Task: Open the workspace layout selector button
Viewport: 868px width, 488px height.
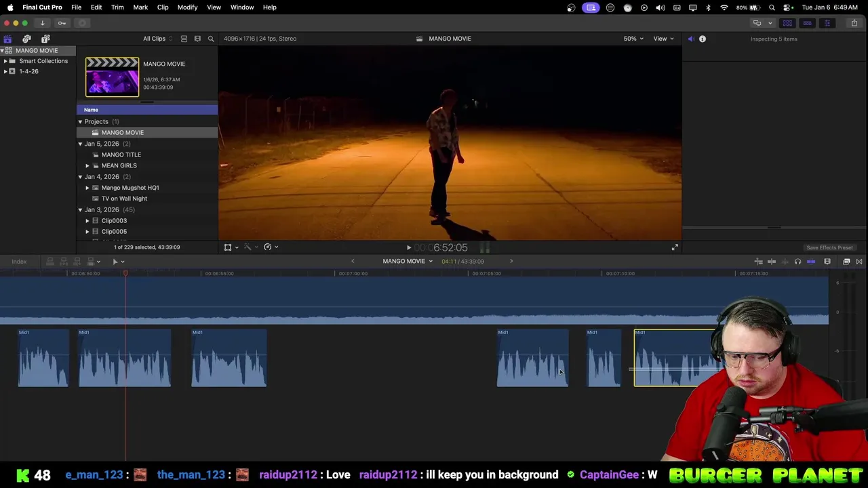Action: (x=757, y=23)
